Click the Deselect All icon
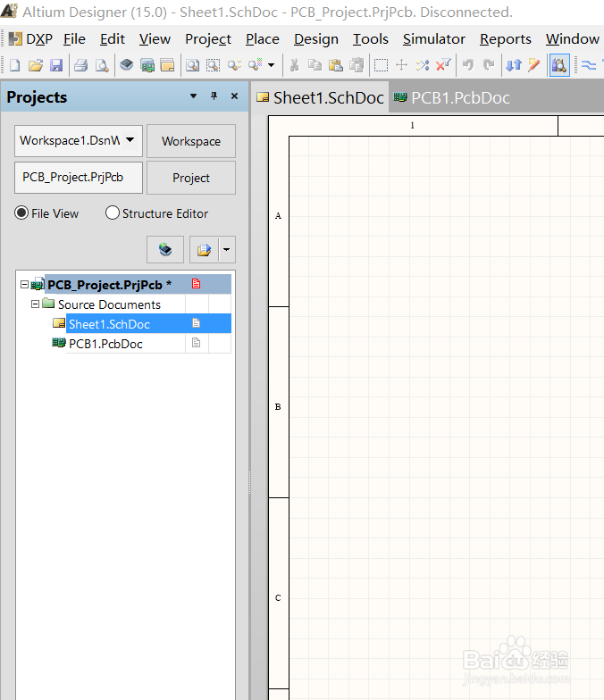 (x=422, y=66)
